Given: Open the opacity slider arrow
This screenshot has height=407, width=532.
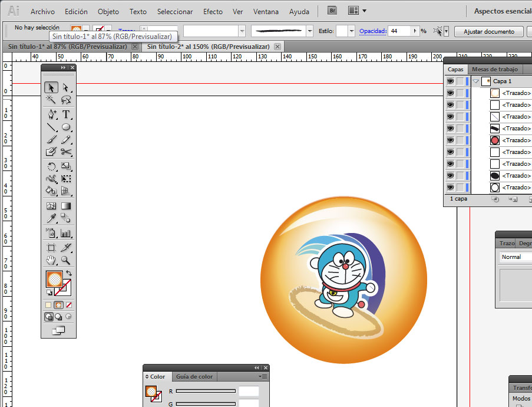Looking at the screenshot, I should click(x=415, y=31).
